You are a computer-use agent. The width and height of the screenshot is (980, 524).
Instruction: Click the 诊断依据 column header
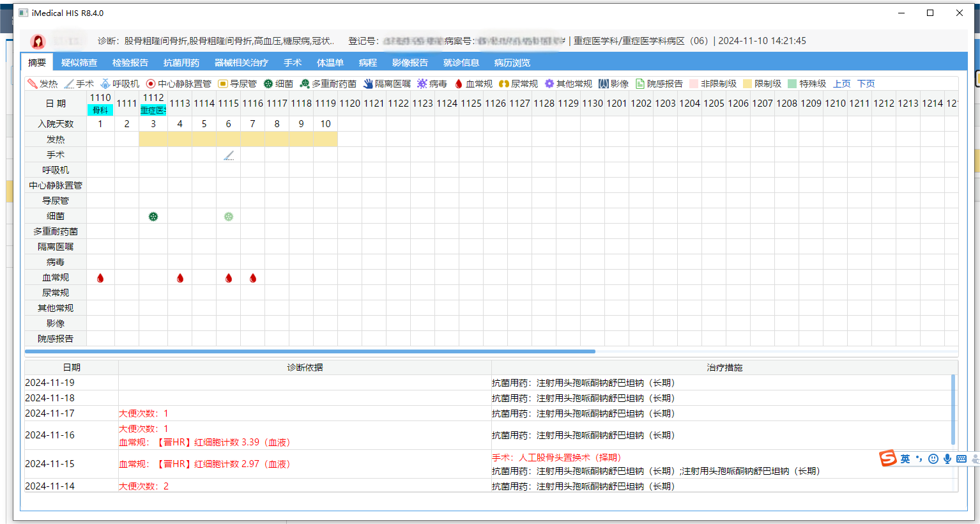tap(305, 367)
